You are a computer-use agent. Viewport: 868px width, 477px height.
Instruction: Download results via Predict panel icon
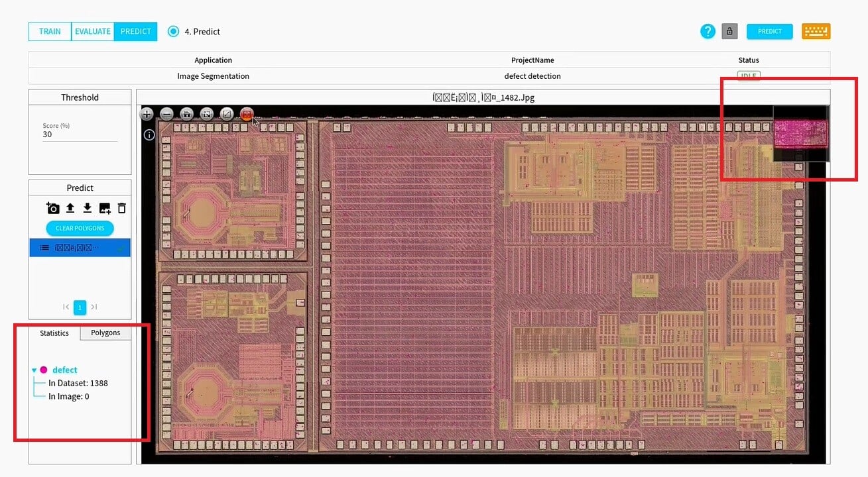(x=87, y=207)
